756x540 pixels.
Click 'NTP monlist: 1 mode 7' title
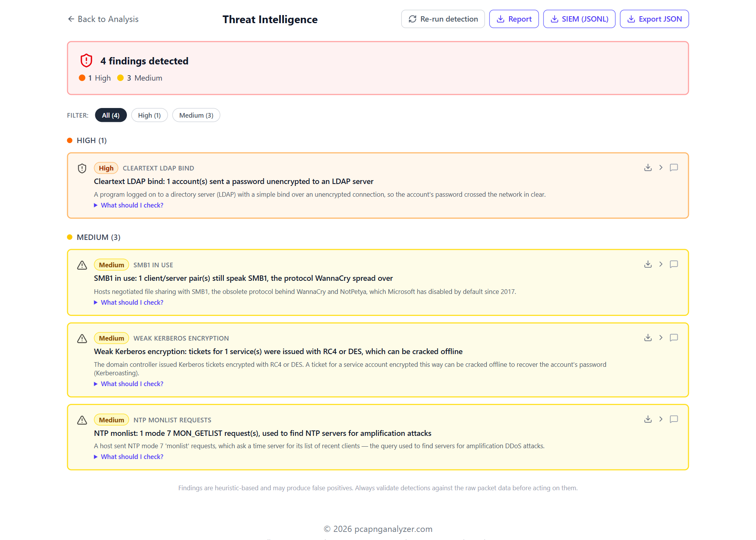pyautogui.click(x=262, y=433)
